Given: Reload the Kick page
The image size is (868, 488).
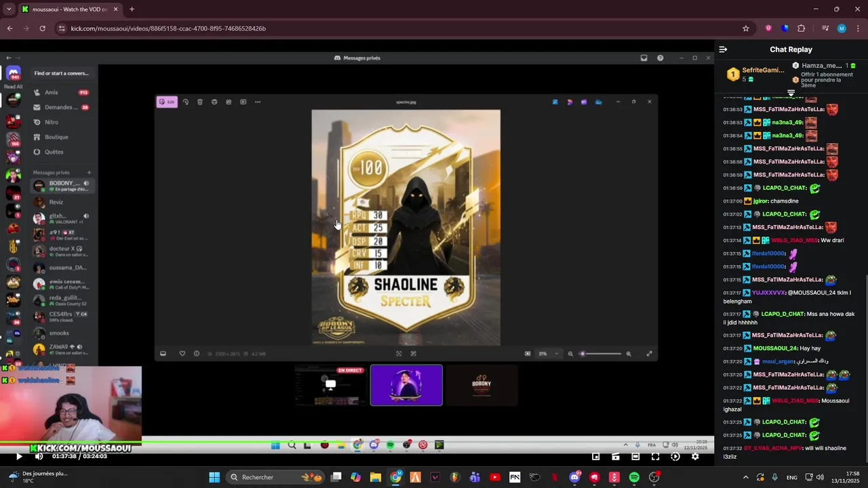Looking at the screenshot, I should 42,28.
